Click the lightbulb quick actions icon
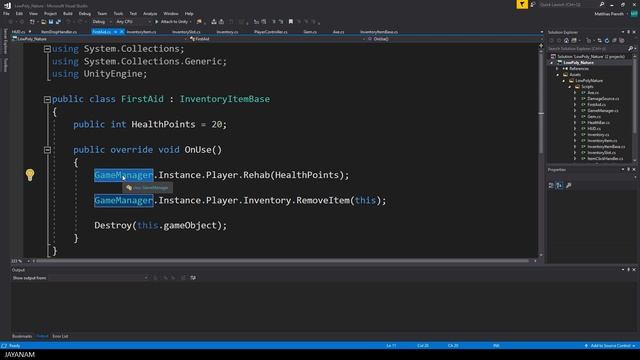The image size is (640, 360). (x=30, y=175)
